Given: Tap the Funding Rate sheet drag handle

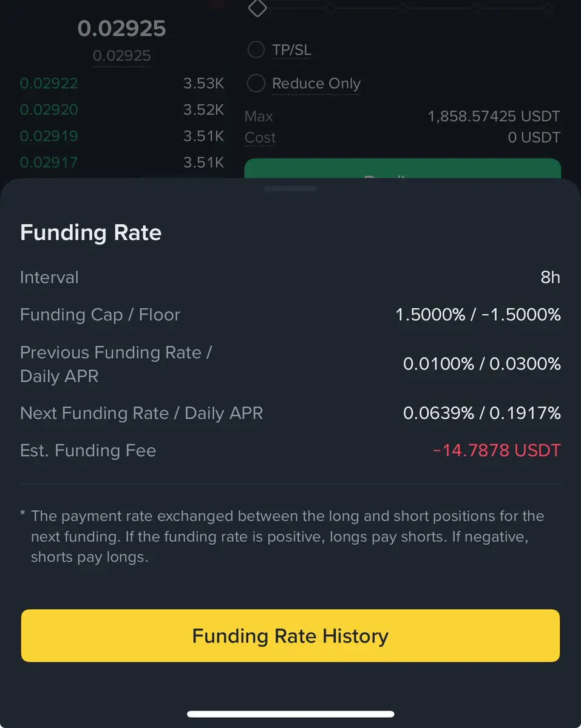Looking at the screenshot, I should pyautogui.click(x=290, y=189).
